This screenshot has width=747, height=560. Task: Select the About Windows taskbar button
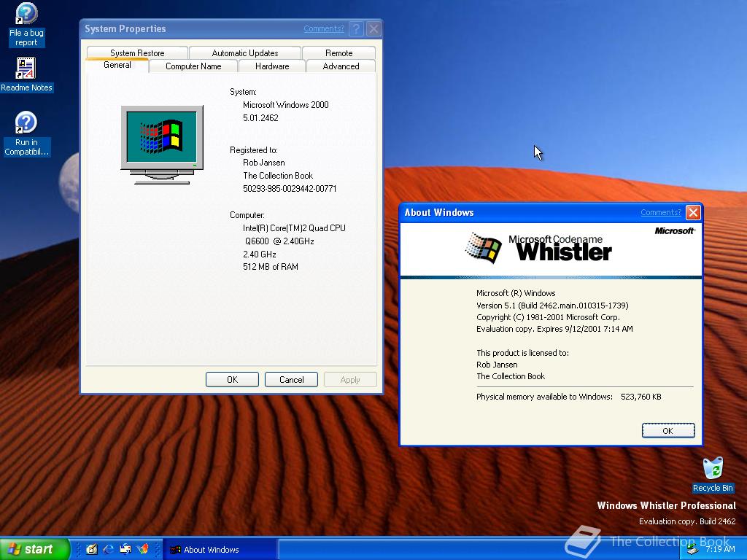(x=220, y=550)
